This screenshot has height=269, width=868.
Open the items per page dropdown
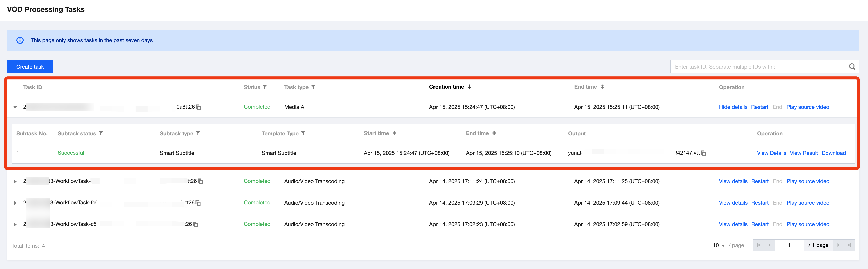click(718, 245)
